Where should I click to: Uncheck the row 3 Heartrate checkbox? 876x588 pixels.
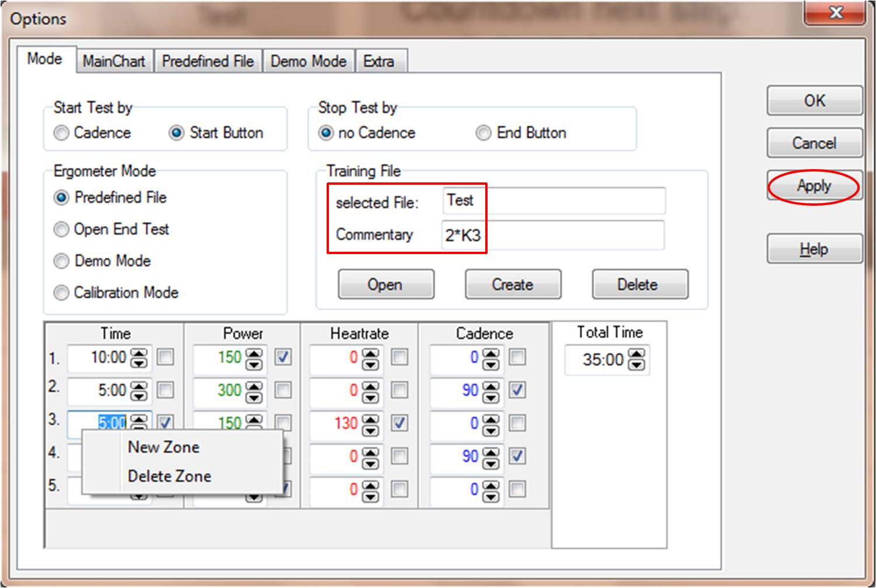(399, 423)
